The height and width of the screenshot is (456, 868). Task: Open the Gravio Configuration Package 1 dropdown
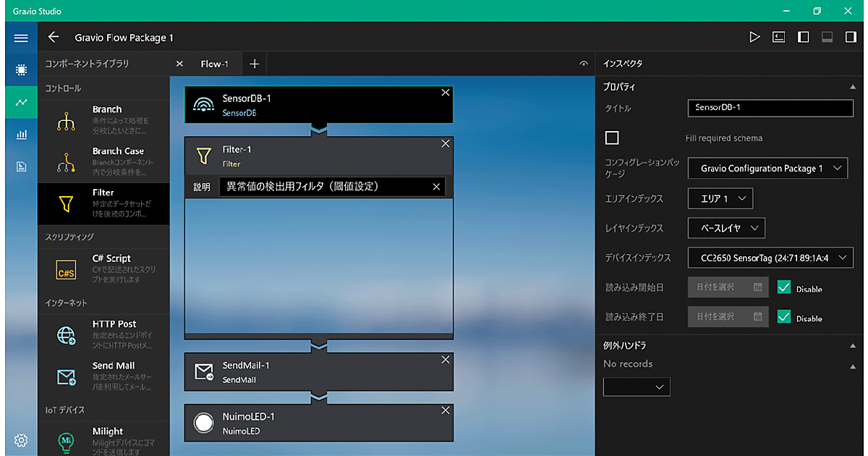(767, 169)
